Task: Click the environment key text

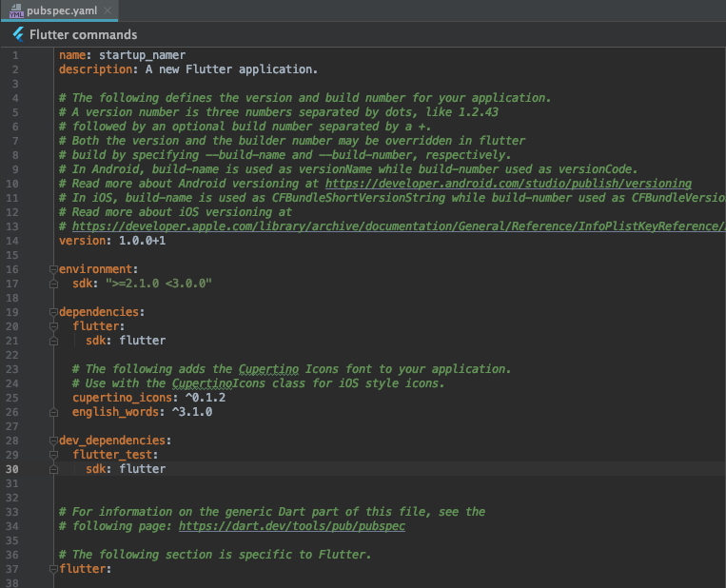Action: point(95,269)
